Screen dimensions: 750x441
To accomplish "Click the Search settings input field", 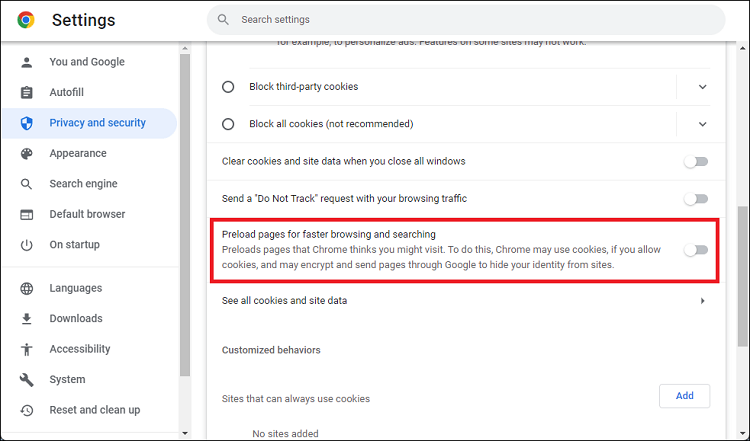I will tap(470, 20).
